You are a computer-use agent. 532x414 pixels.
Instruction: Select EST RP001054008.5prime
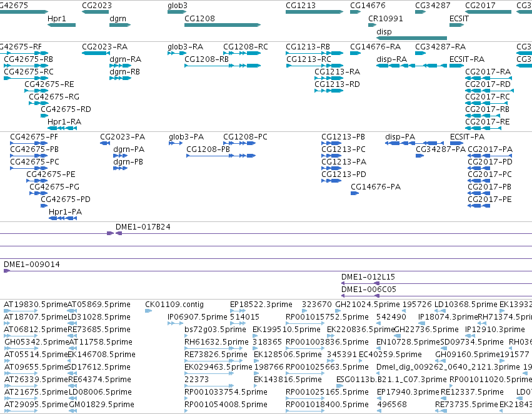pos(226,405)
